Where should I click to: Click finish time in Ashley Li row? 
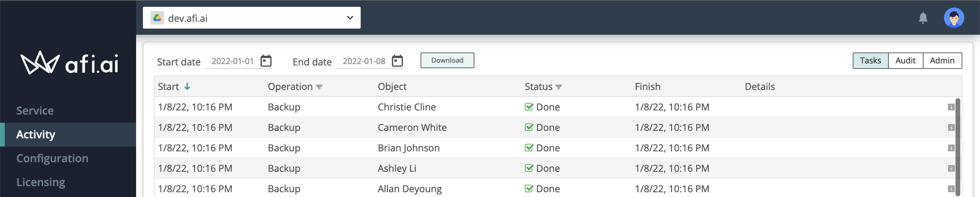click(672, 168)
